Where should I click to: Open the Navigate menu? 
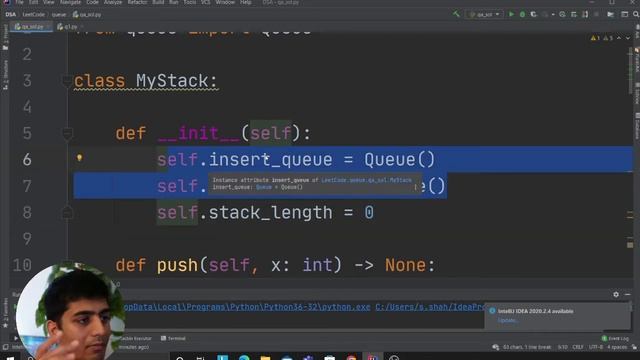point(70,2)
